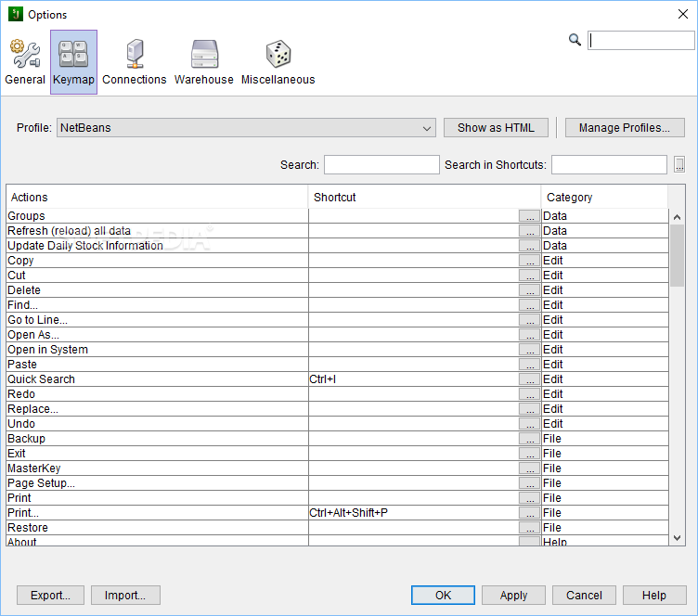Click the shortcut ellipsis button for Redo
The width and height of the screenshot is (698, 616).
529,394
